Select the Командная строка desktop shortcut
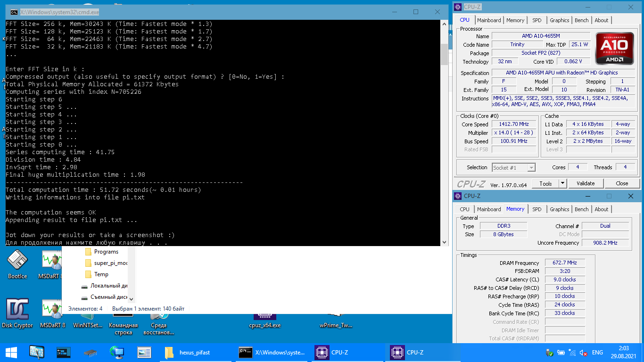 point(123,325)
